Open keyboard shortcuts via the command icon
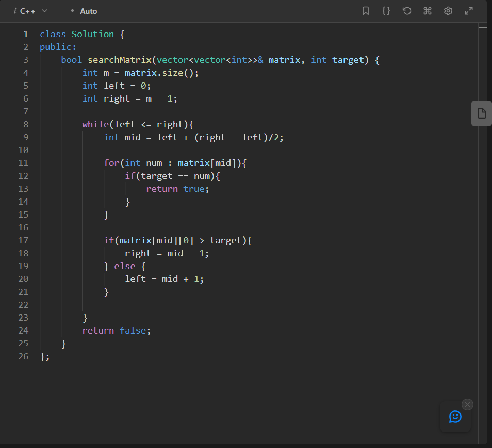492x448 pixels. click(428, 11)
